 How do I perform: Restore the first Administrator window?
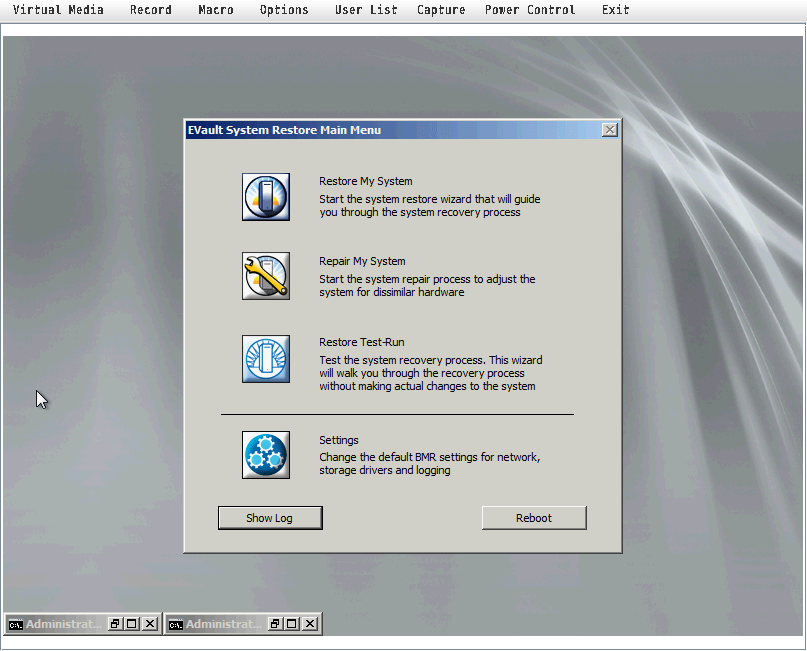point(115,624)
